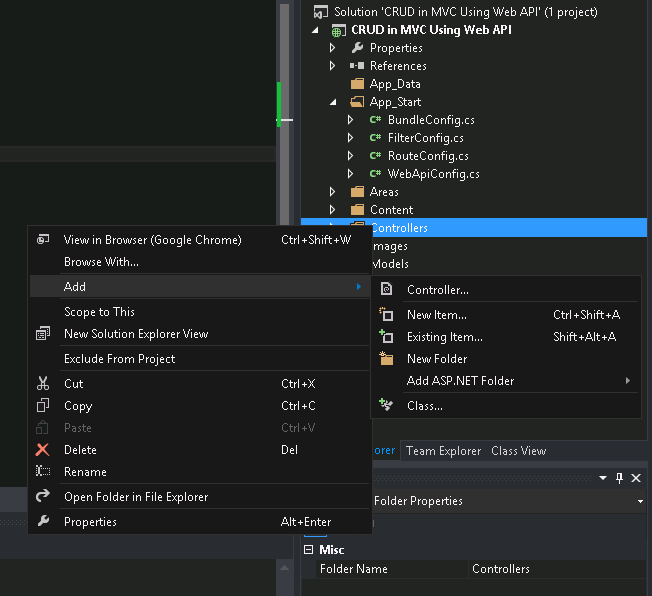Close the Properties panel
This screenshot has height=596, width=652.
coord(636,478)
